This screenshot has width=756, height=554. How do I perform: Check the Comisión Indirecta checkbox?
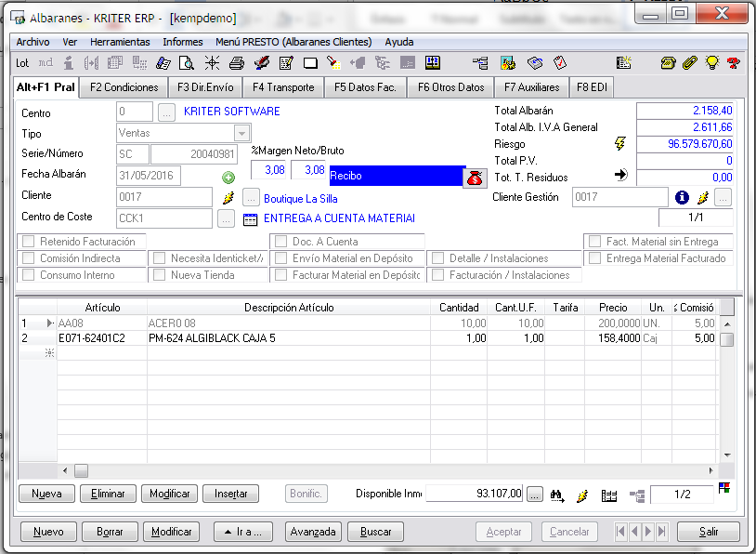tap(29, 258)
